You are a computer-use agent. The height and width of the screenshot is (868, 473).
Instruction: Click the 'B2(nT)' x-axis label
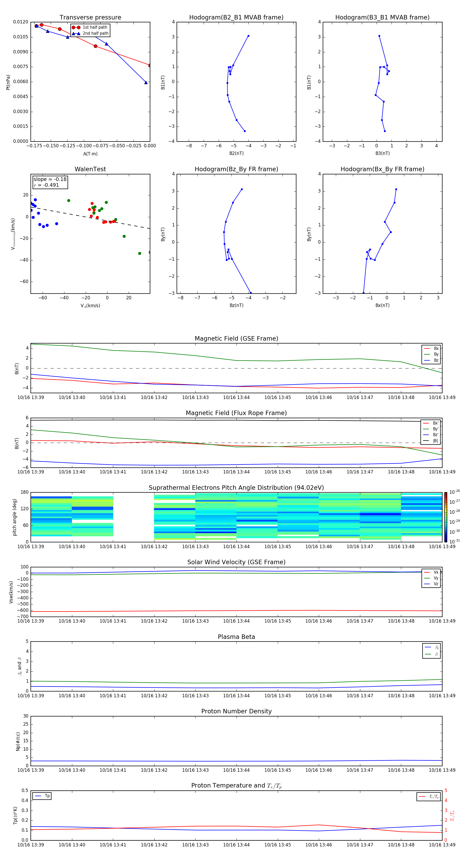point(236,153)
